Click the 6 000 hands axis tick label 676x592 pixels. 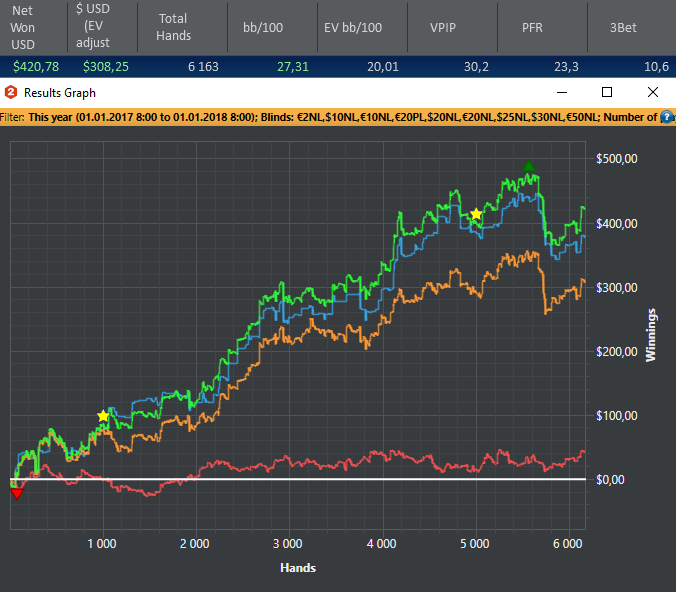tap(568, 544)
